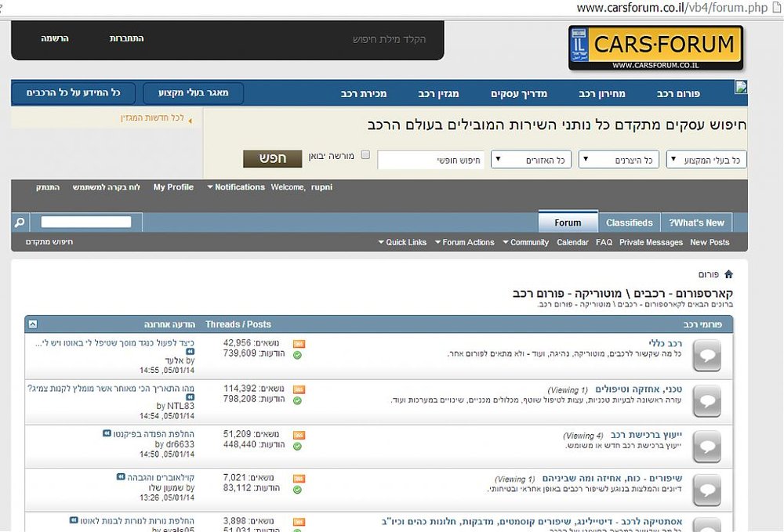This screenshot has height=532, width=784.
Task: Enable the מורשה יבואן checkbox
Action: tap(365, 155)
